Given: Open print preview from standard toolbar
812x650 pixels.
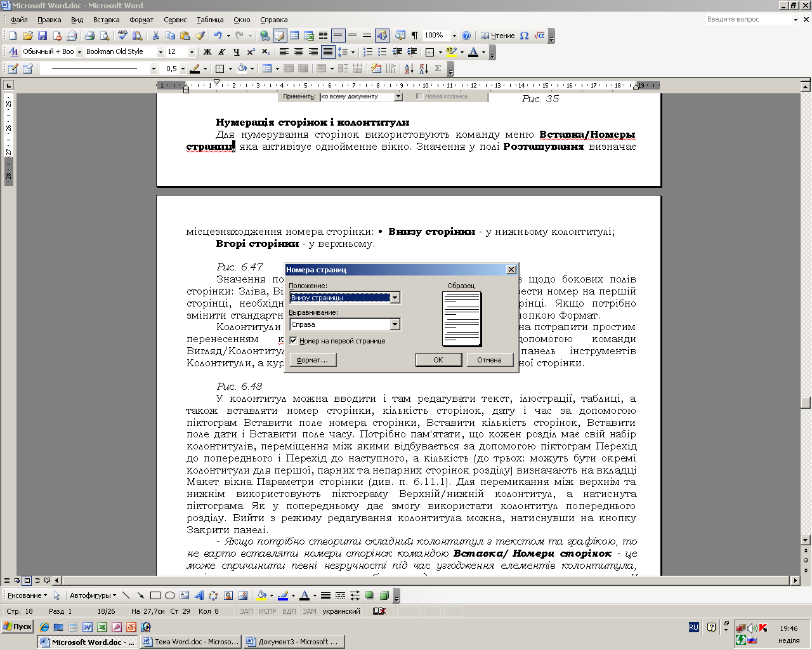Looking at the screenshot, I should pyautogui.click(x=105, y=36).
